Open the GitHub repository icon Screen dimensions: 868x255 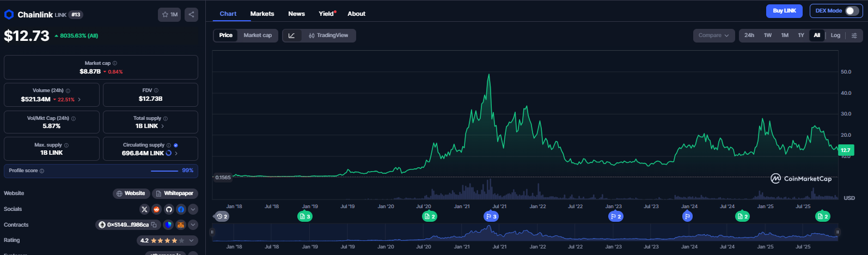(169, 209)
